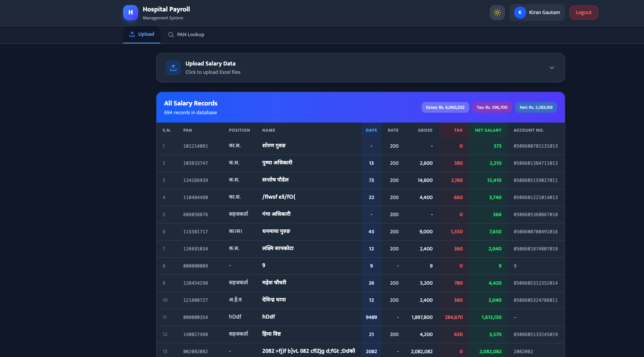Click the 'Click to upload Excel files' text
This screenshot has width=644, height=357.
click(x=213, y=72)
